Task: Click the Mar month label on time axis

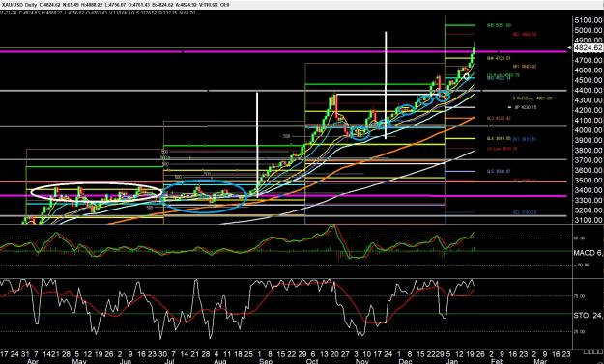Action: (540, 362)
